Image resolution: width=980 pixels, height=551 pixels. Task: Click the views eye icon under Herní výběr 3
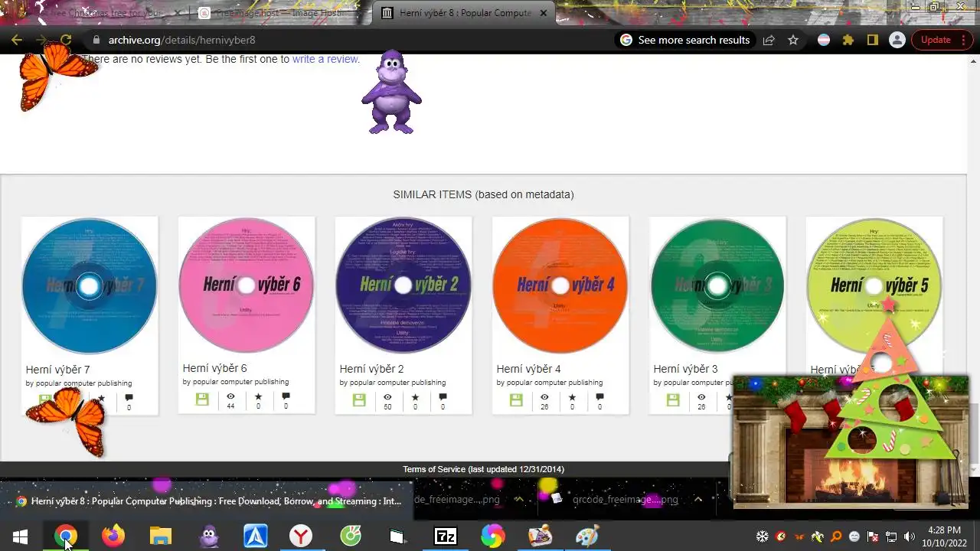point(701,397)
